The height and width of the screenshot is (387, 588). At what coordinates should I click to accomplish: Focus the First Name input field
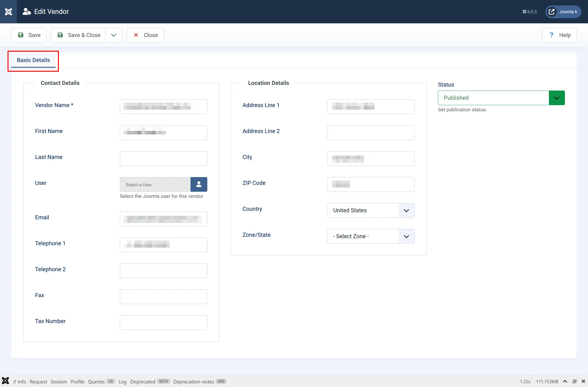[x=163, y=133]
